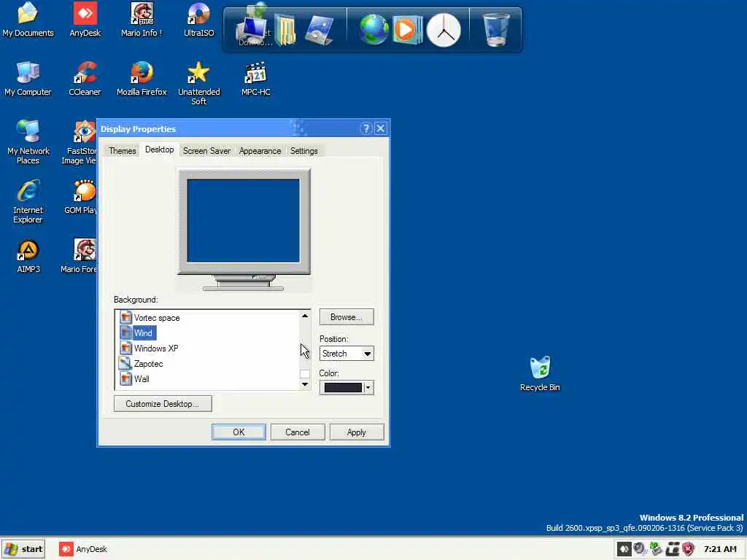The image size is (747, 560).
Task: Select GOM Player desktop shortcut
Action: coord(80,197)
